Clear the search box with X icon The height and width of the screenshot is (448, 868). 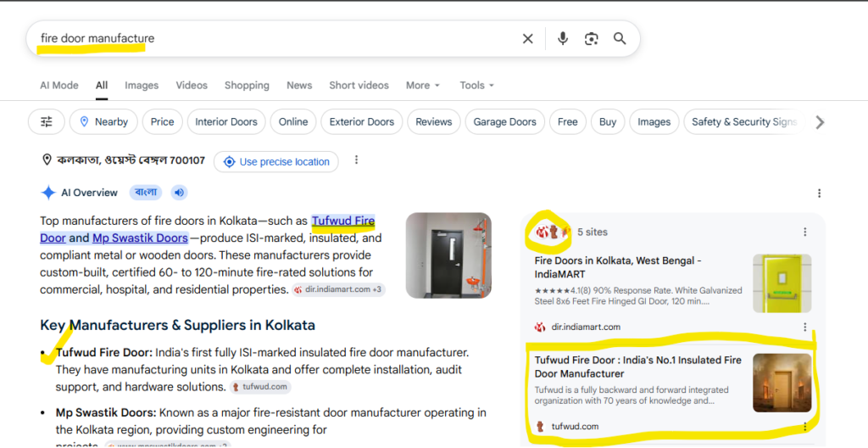pyautogui.click(x=527, y=38)
